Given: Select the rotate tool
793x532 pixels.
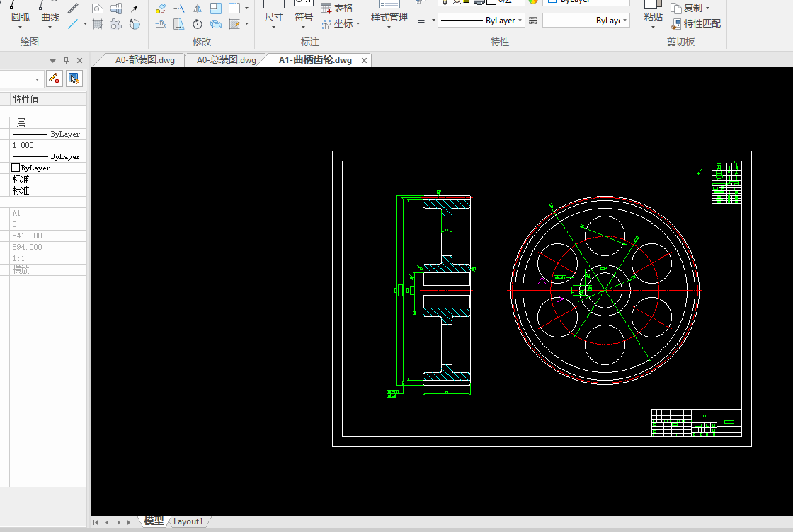Looking at the screenshot, I should [x=198, y=24].
